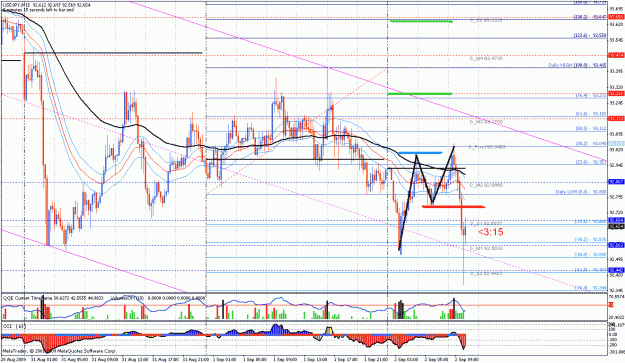The height and width of the screenshot is (363, 625).
Task: Click the 123.6 Fibonacci extension label
Action: [590, 35]
